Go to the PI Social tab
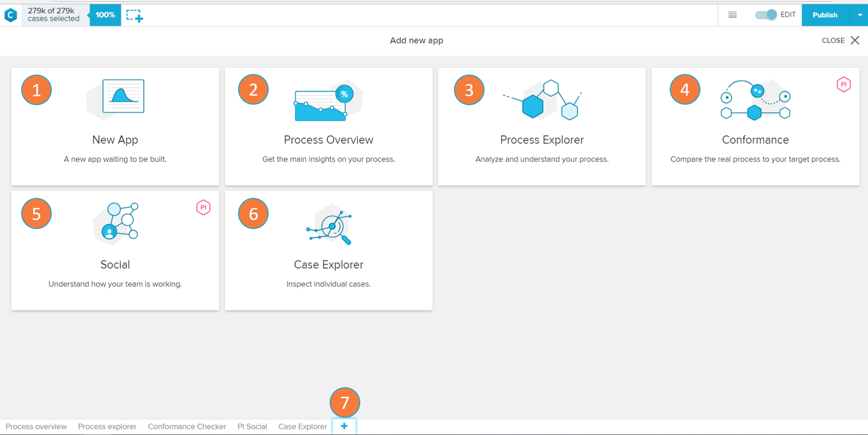Screen dimensions: 868x435 pos(252,426)
